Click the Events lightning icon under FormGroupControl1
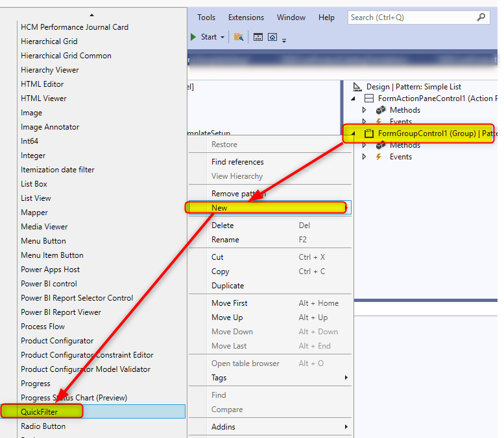 (379, 157)
